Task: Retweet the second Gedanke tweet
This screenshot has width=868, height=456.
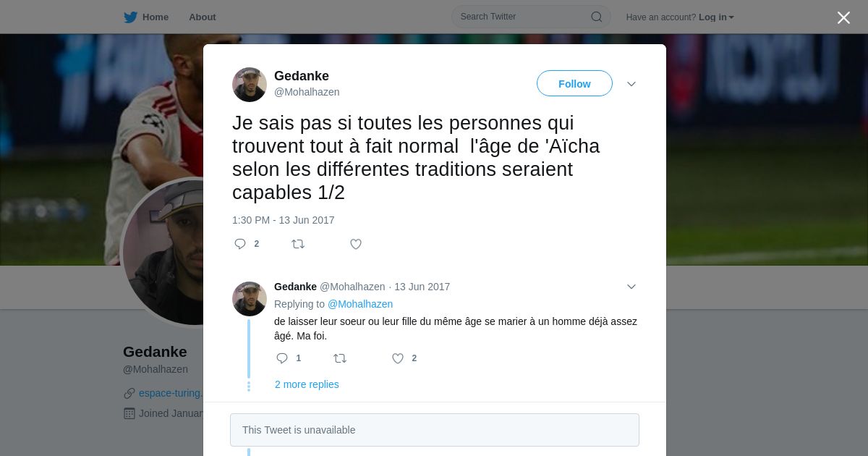Action: (x=340, y=358)
